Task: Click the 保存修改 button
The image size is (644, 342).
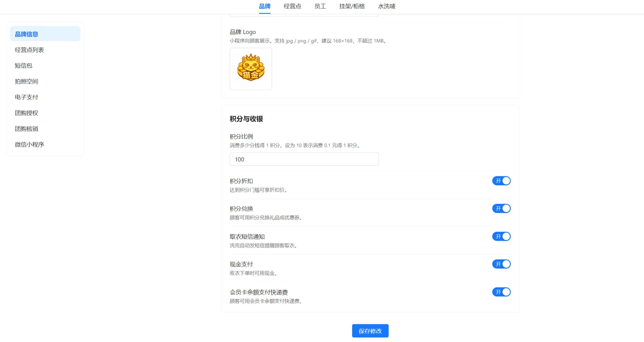Action: click(x=370, y=331)
